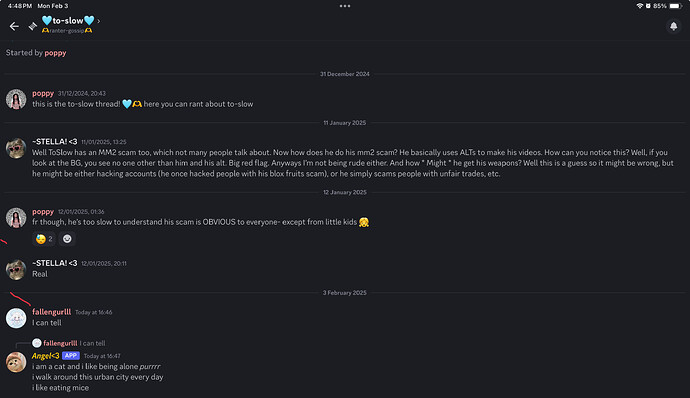The image size is (690, 398).
Task: Click the fallengurlll username at 16:46
Action: pos(51,312)
